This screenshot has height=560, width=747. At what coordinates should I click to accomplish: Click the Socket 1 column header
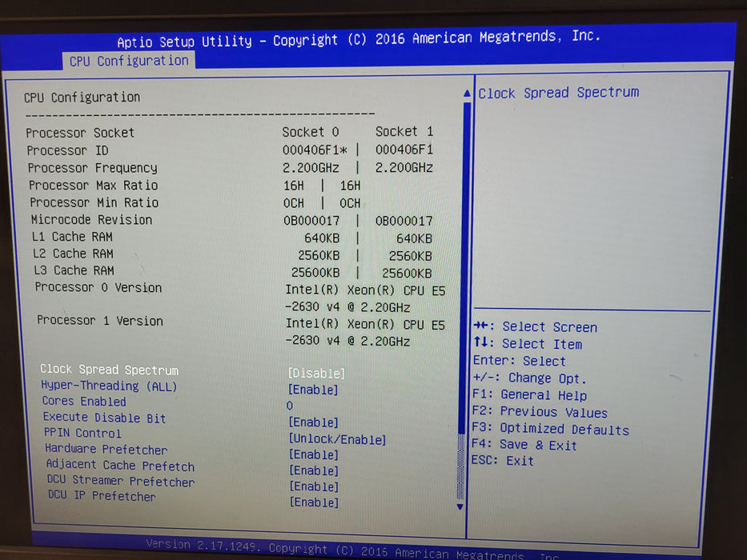tap(404, 131)
